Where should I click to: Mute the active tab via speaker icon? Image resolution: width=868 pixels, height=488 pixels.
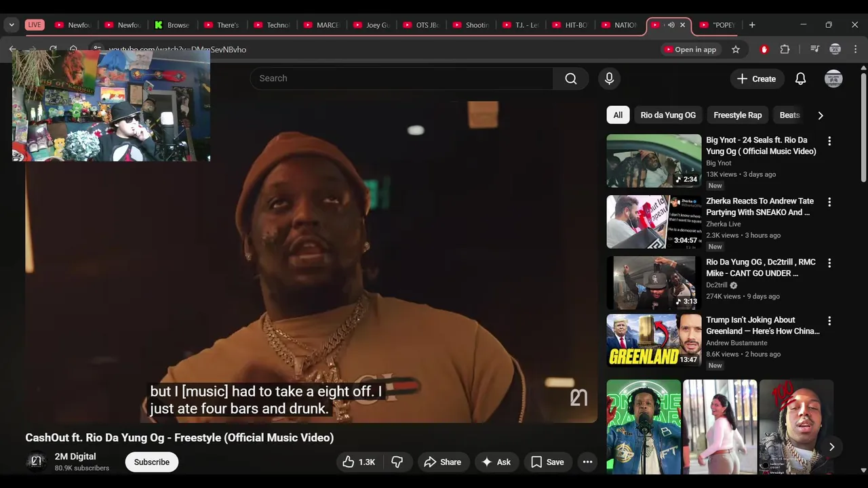point(671,25)
